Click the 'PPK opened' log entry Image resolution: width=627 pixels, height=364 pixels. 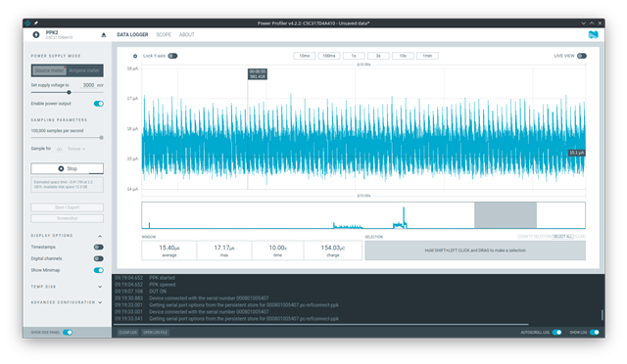tap(163, 285)
